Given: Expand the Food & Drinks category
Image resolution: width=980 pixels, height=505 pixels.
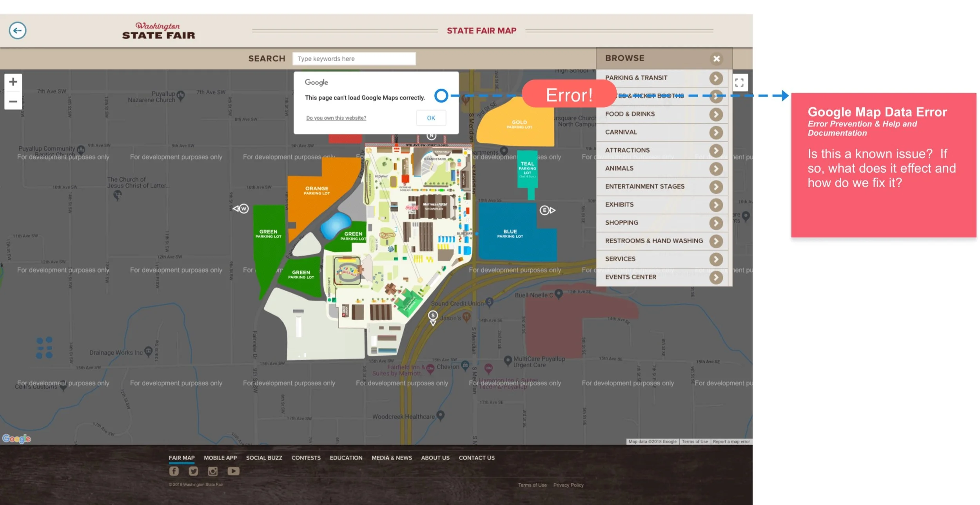Looking at the screenshot, I should [x=716, y=114].
